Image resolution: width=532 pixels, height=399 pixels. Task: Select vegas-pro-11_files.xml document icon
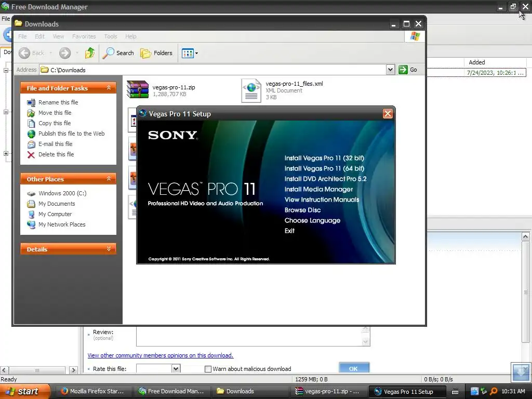(x=251, y=90)
